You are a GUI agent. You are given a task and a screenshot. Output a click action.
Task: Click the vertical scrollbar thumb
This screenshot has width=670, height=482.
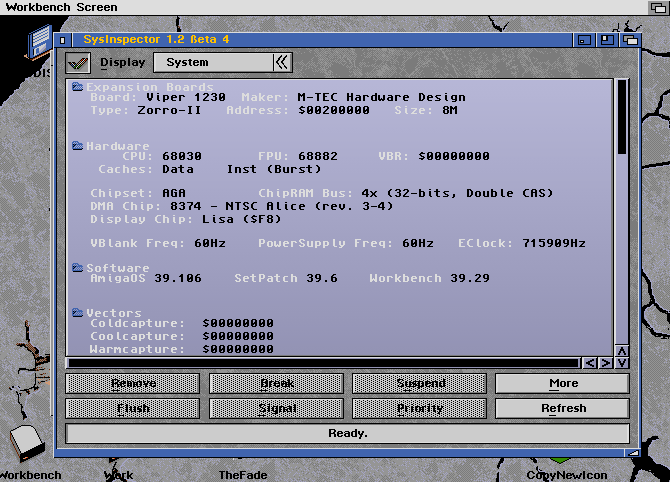pyautogui.click(x=622, y=117)
